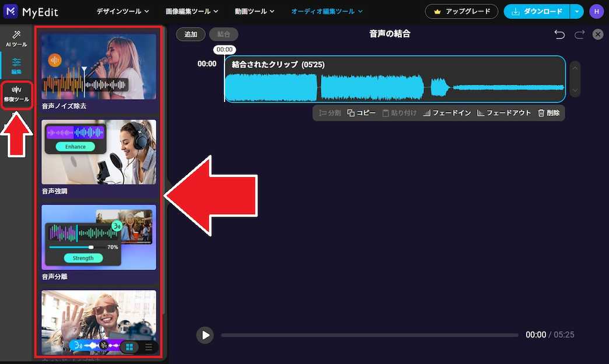Select the AIツール panel in the left sidebar
609x364 pixels.
(x=17, y=40)
